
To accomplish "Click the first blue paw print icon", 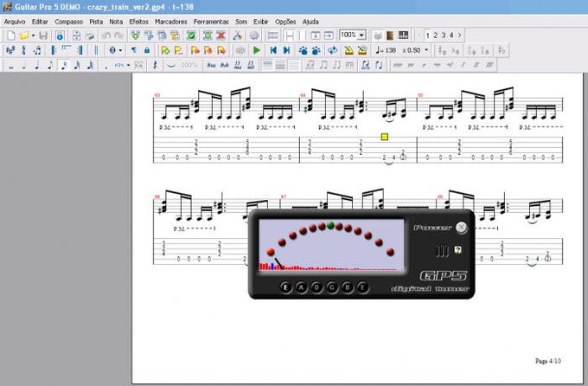I will (303, 50).
